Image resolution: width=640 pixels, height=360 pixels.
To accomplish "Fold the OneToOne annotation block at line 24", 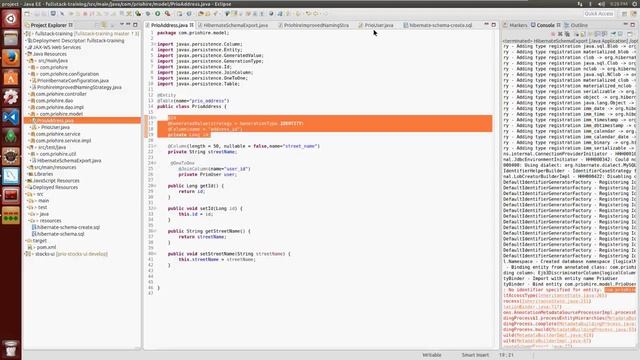I will (x=155, y=163).
